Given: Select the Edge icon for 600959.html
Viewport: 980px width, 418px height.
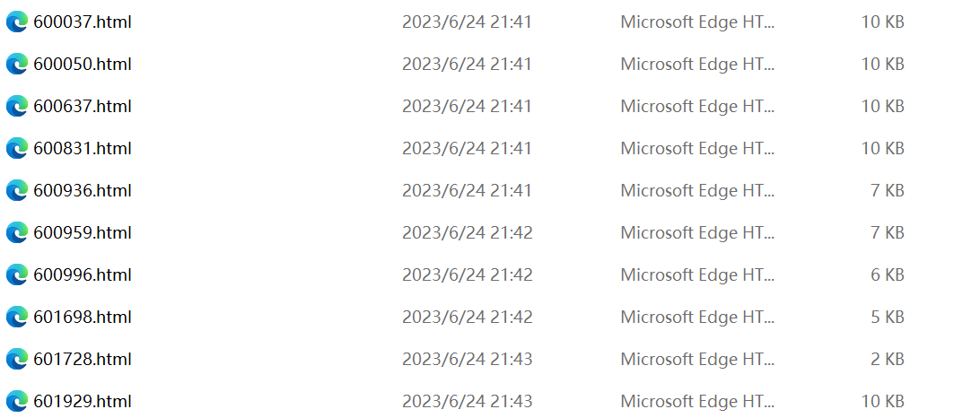Looking at the screenshot, I should click(x=16, y=232).
